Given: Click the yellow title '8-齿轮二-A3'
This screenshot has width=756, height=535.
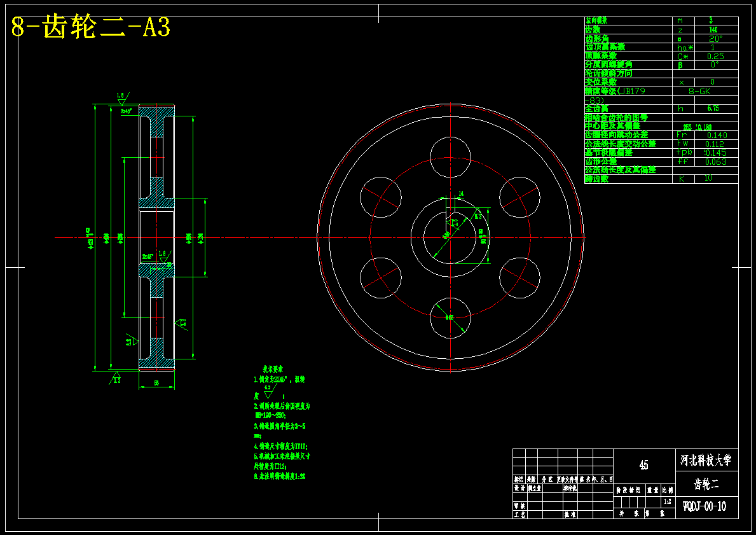Looking at the screenshot, I should coord(91,28).
